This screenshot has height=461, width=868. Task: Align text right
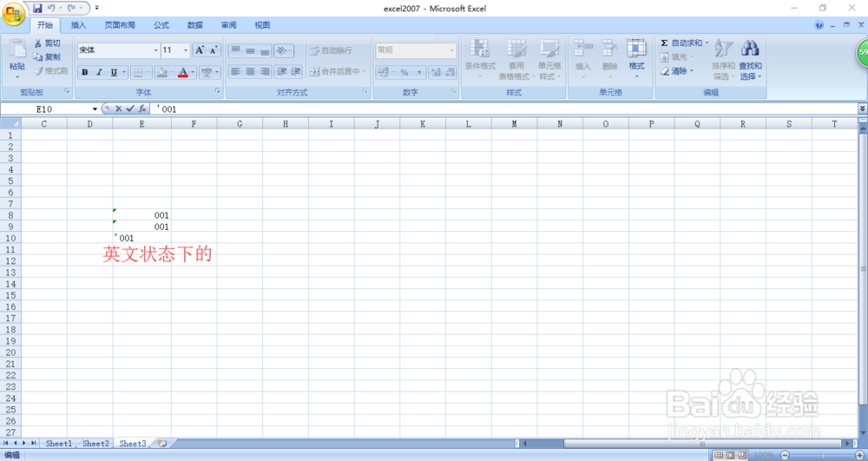click(x=265, y=71)
